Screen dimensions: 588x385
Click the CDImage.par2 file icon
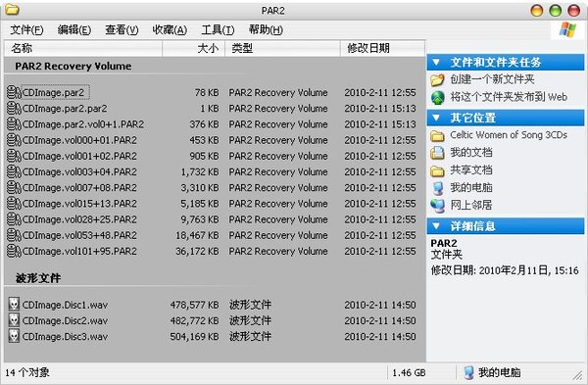pyautogui.click(x=14, y=93)
